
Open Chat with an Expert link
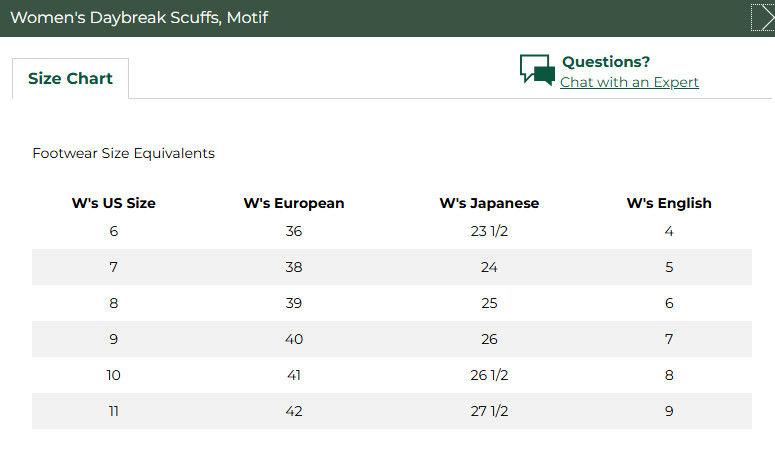629,82
